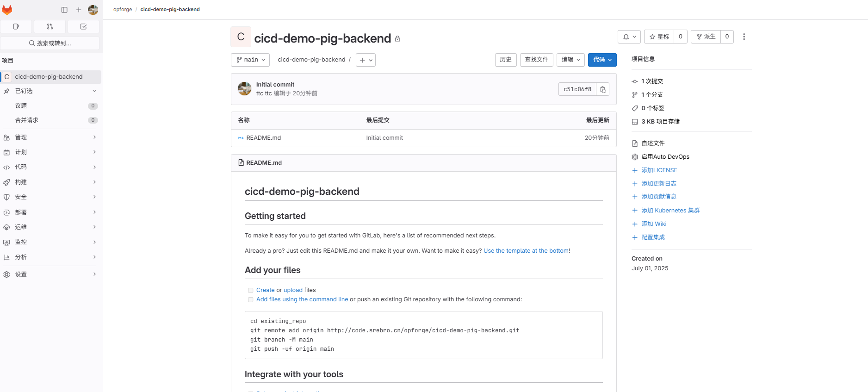
Task: Open the notification bell dropdown
Action: coord(629,37)
